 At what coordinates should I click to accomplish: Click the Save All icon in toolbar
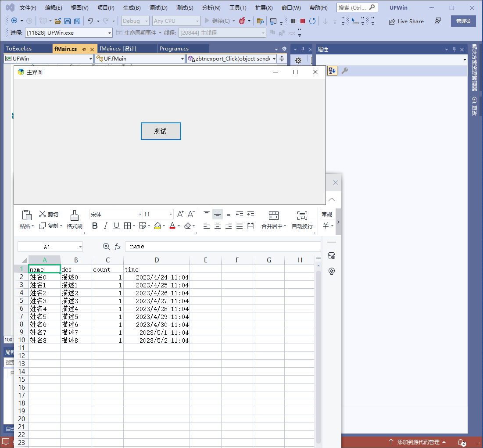coord(77,21)
